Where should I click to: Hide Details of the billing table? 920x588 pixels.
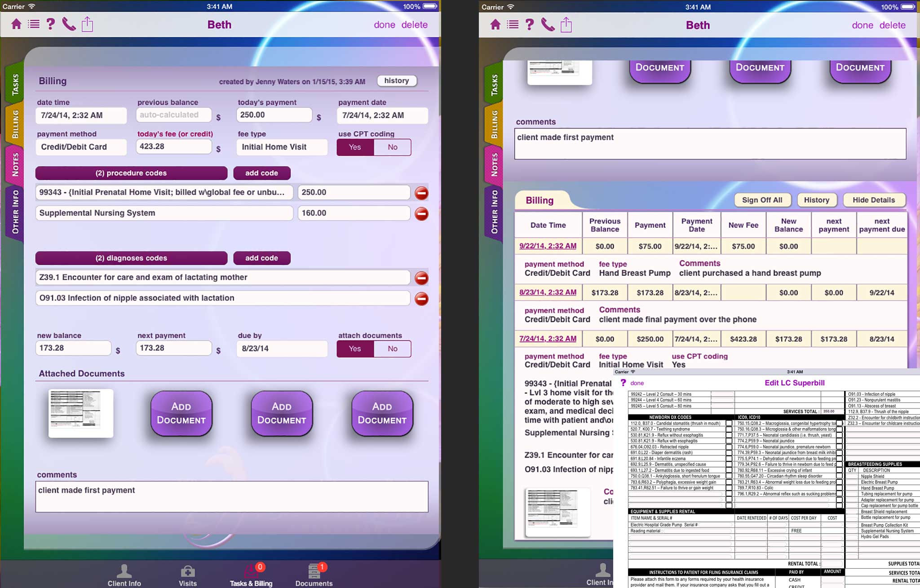[874, 200]
